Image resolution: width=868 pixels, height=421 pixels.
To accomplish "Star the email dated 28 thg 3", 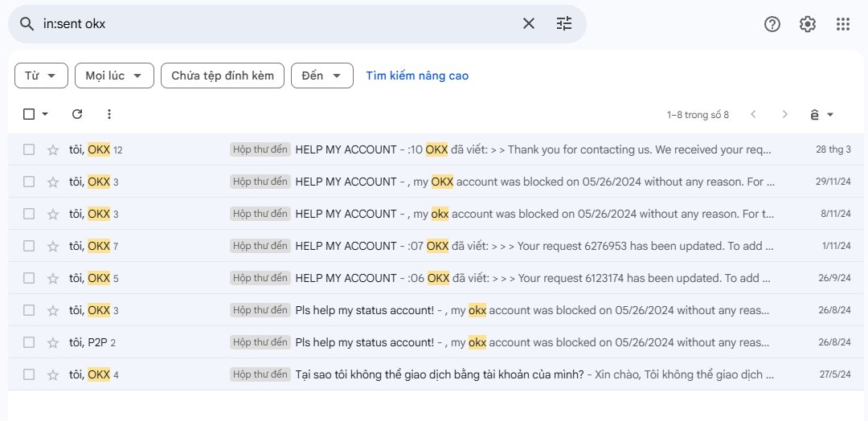I will click(52, 149).
